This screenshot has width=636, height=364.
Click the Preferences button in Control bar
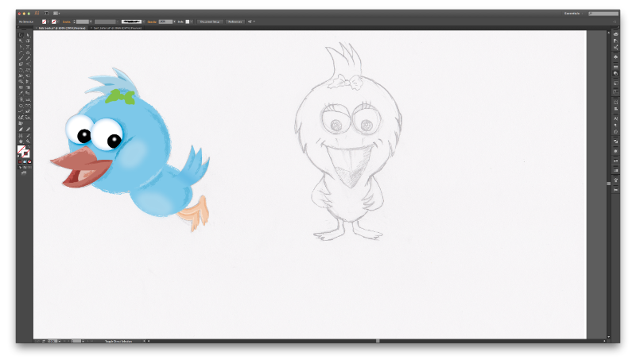[x=235, y=21]
